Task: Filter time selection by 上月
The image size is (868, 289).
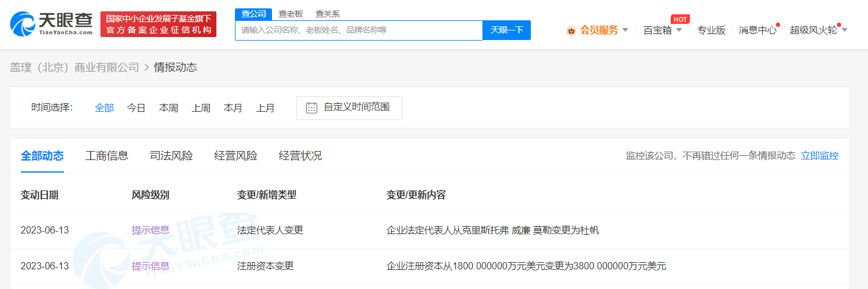Action: [265, 108]
